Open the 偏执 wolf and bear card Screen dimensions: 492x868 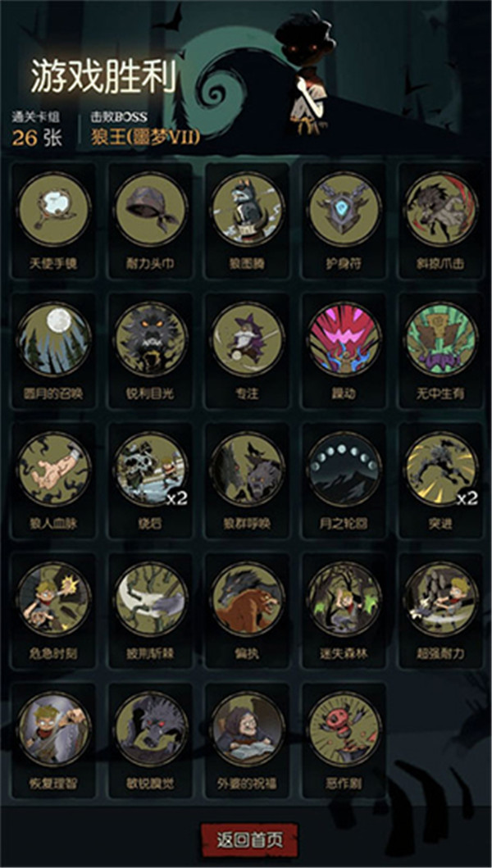click(x=248, y=599)
